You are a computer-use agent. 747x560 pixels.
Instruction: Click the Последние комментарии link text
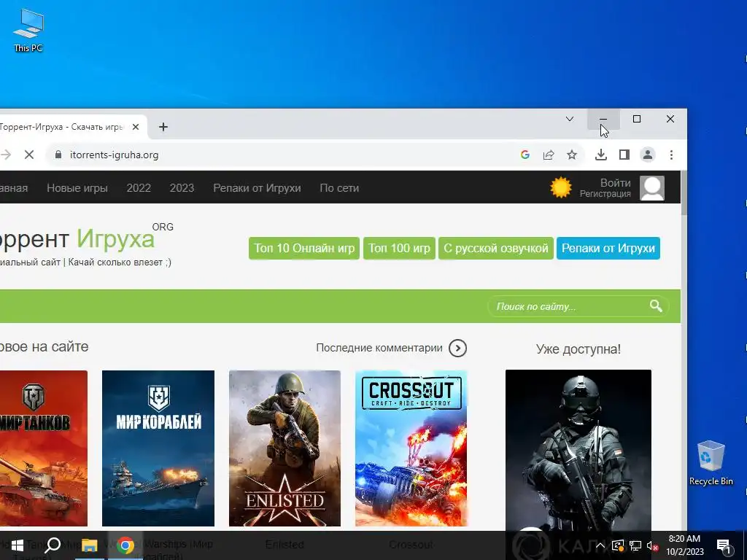coord(379,348)
